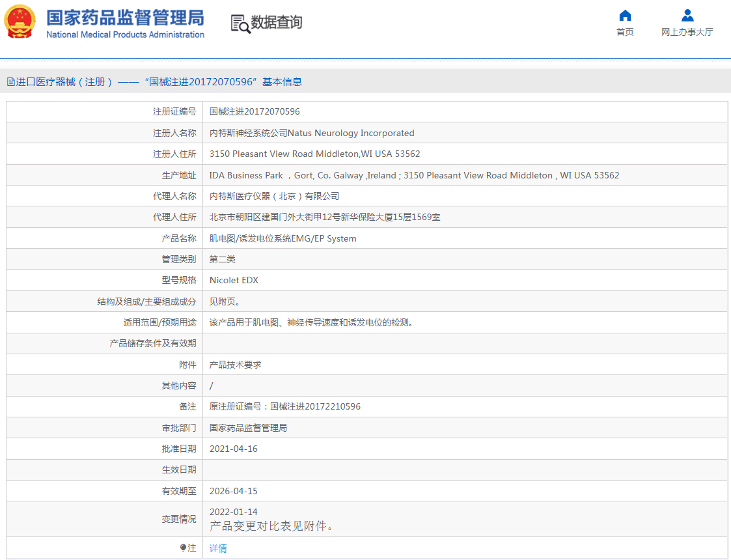Click the person icon above 网上办事大厅

pos(687,16)
